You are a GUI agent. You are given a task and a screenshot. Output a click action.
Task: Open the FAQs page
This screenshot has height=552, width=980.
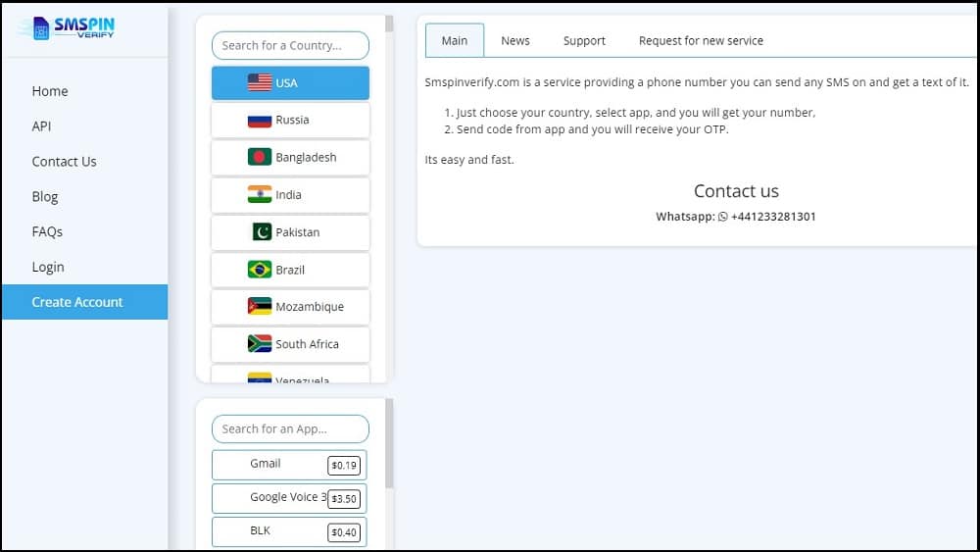tap(47, 231)
